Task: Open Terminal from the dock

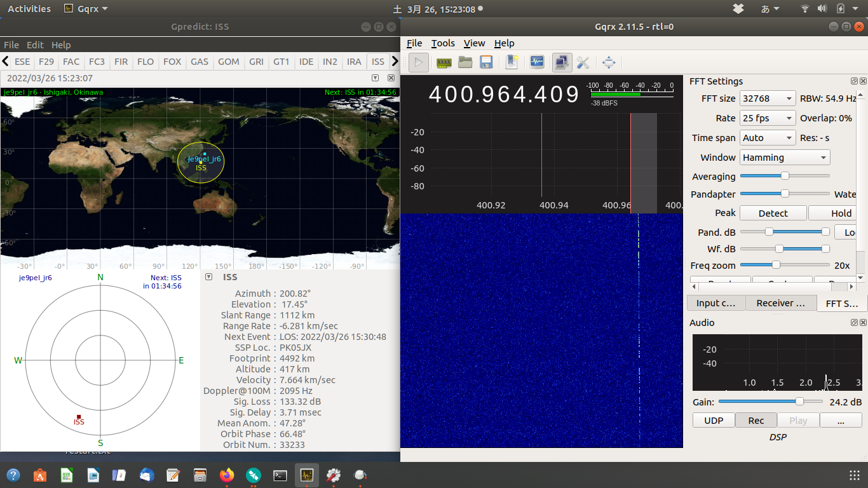Action: pyautogui.click(x=280, y=475)
